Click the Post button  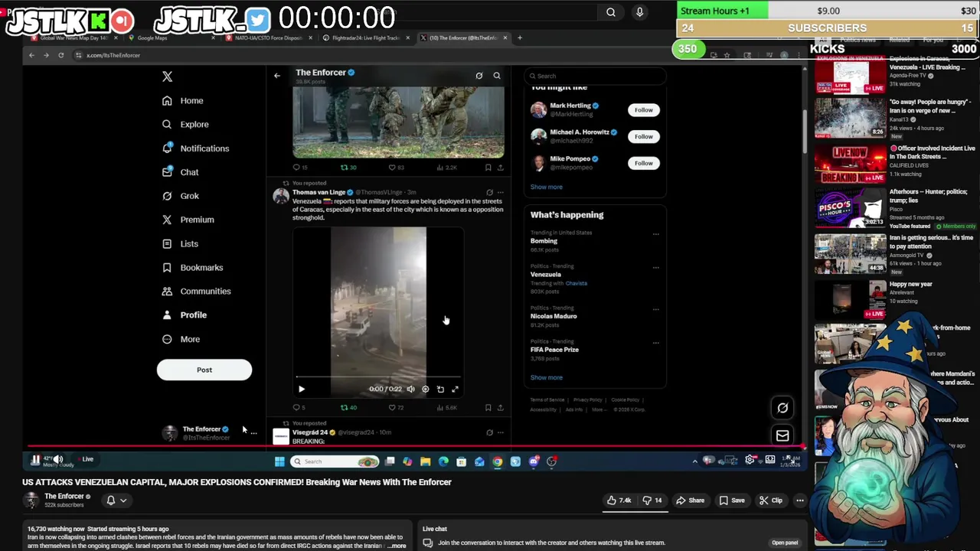pos(204,370)
